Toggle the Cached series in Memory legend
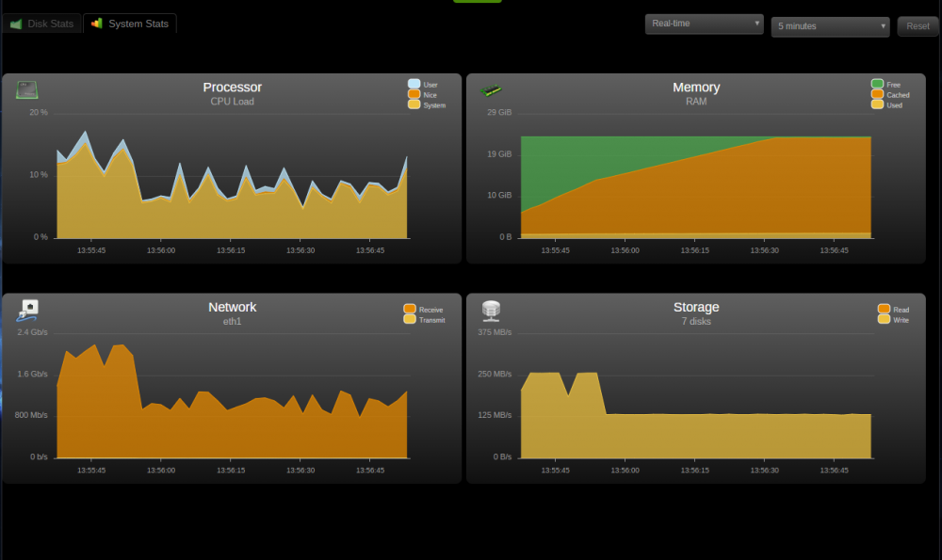Image resolution: width=942 pixels, height=560 pixels. 890,95
